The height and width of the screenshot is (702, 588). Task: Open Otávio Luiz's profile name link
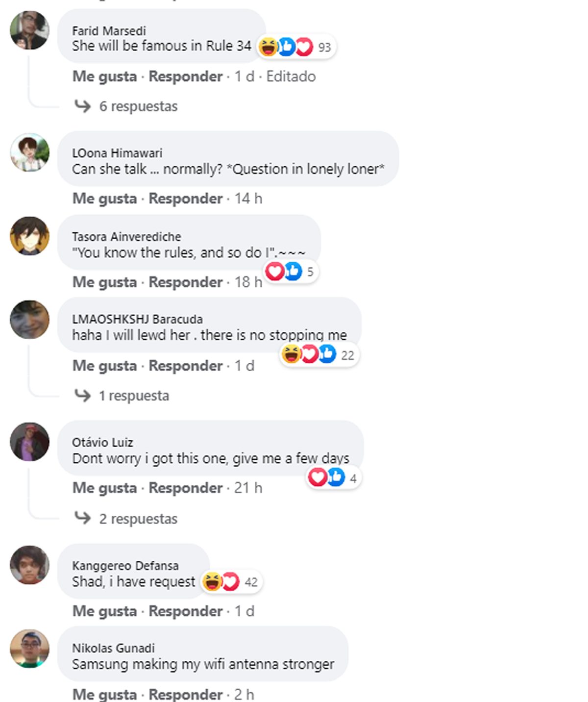click(102, 443)
